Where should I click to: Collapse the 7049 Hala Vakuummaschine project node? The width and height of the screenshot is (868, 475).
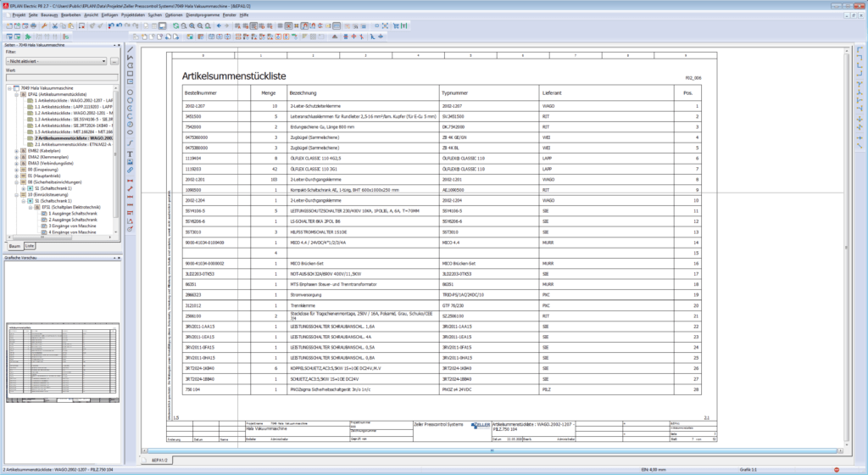click(9, 88)
